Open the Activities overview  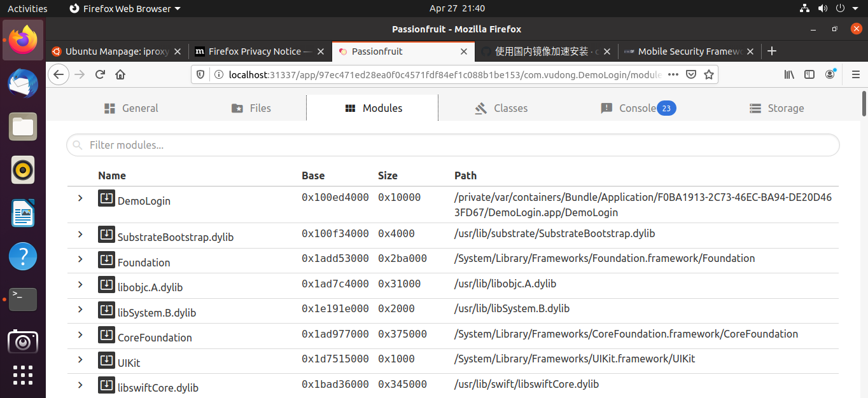pyautogui.click(x=27, y=8)
